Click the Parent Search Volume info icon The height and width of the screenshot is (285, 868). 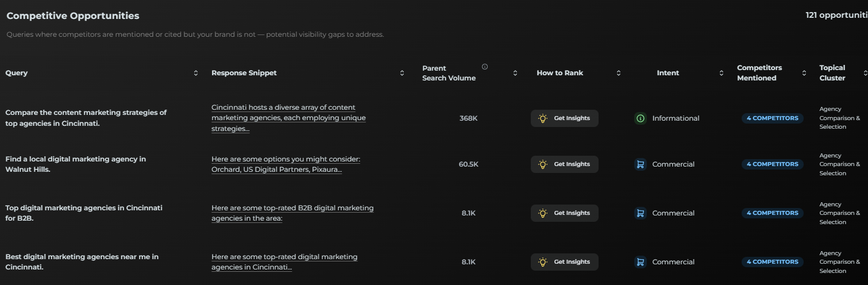[x=485, y=67]
